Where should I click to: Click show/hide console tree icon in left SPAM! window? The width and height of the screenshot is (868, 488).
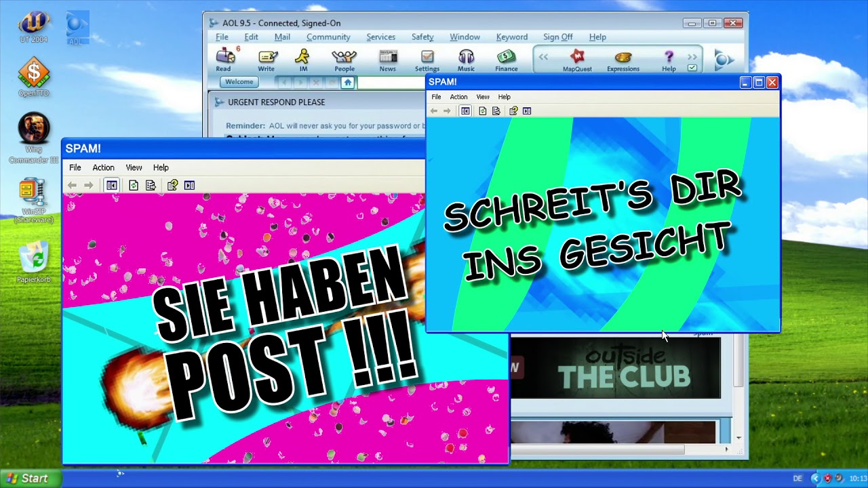(x=112, y=185)
